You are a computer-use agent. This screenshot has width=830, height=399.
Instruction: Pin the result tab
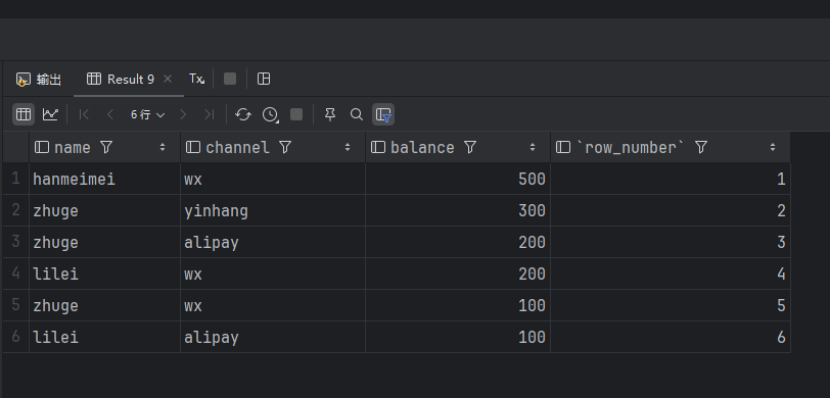[x=330, y=114]
